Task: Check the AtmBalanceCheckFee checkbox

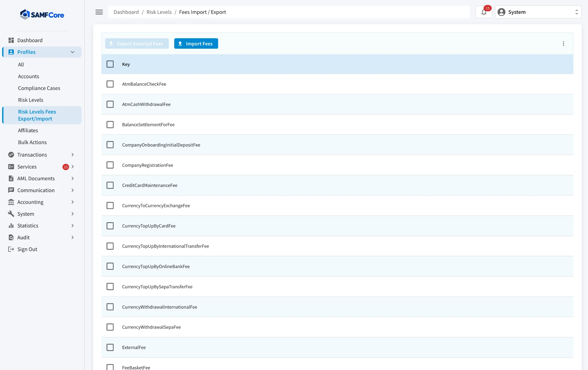Action: pyautogui.click(x=110, y=84)
